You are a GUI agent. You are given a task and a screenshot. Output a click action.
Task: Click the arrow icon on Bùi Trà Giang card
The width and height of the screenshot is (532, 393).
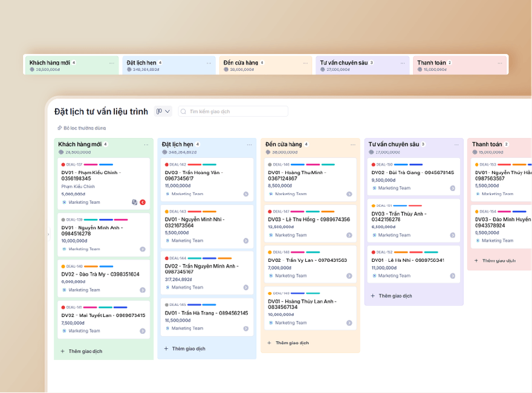[453, 189]
